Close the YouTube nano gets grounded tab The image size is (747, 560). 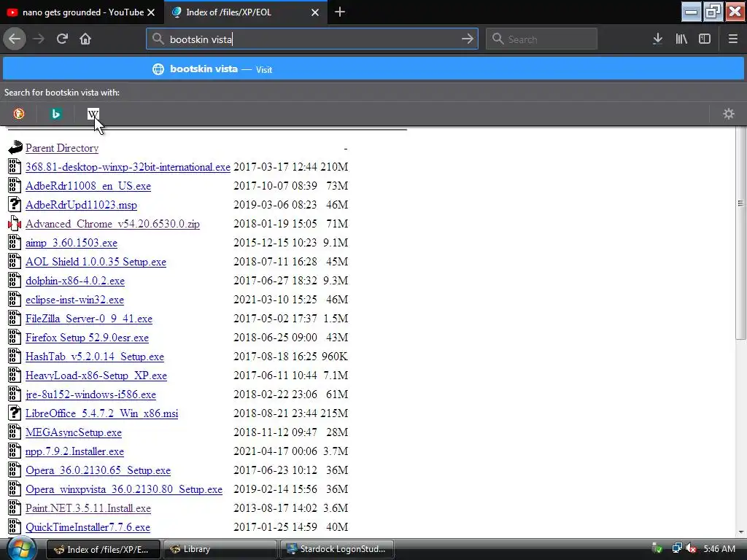(151, 12)
